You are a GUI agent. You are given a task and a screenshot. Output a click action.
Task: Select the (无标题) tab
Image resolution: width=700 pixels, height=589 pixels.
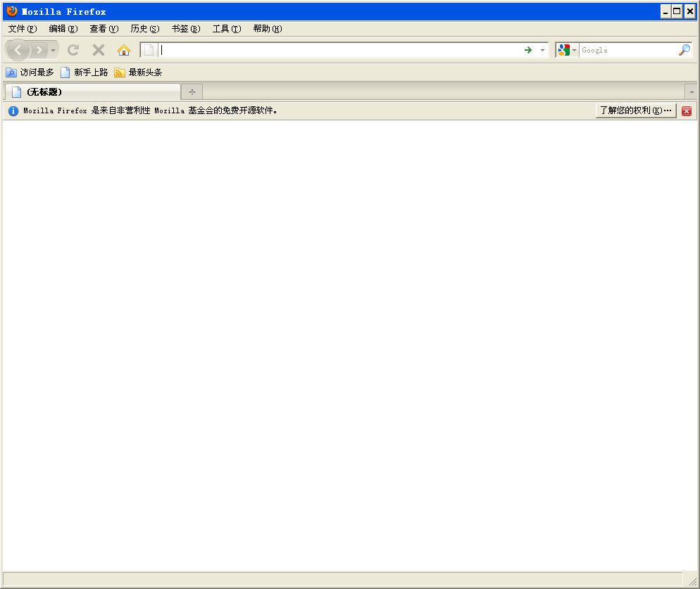(x=92, y=92)
